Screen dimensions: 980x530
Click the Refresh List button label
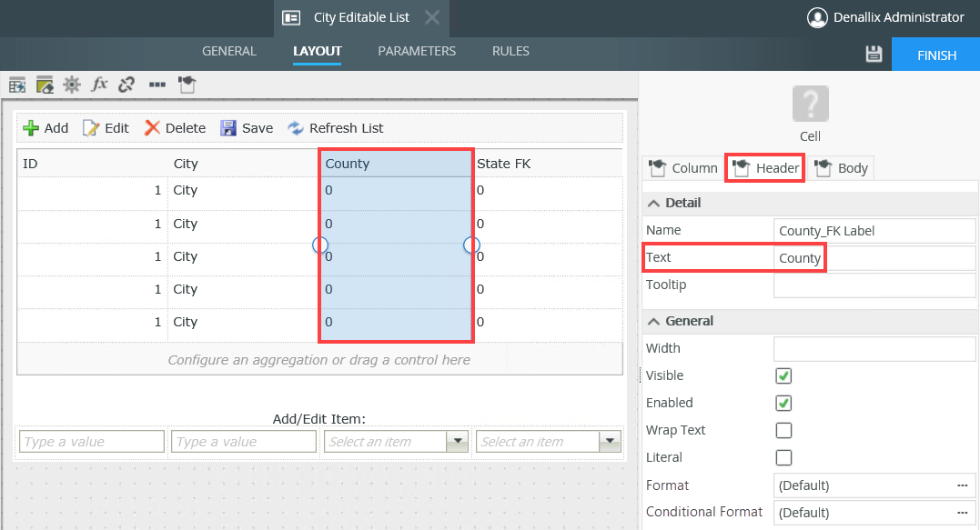click(347, 128)
